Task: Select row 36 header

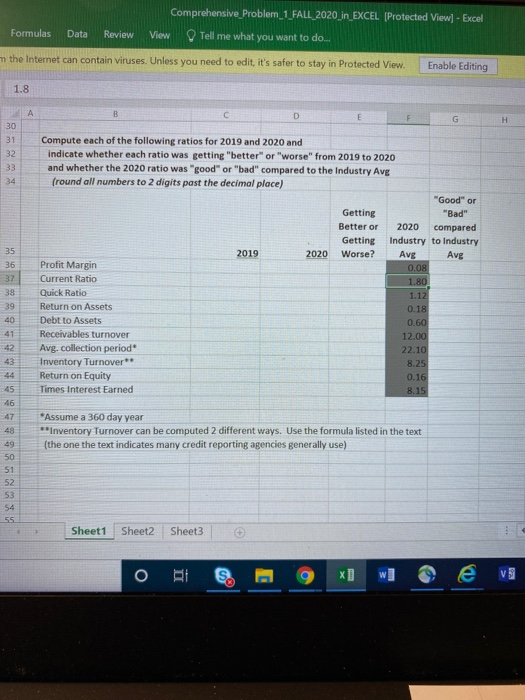Action: point(10,265)
